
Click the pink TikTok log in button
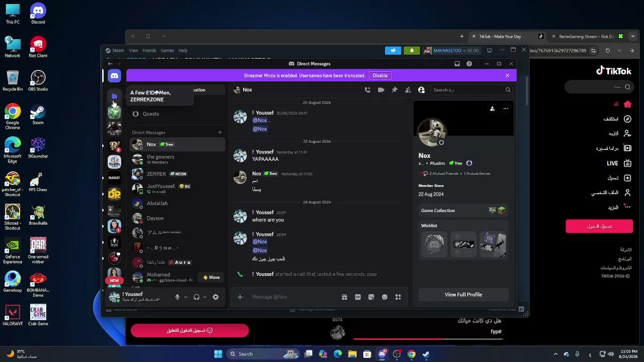599,226
